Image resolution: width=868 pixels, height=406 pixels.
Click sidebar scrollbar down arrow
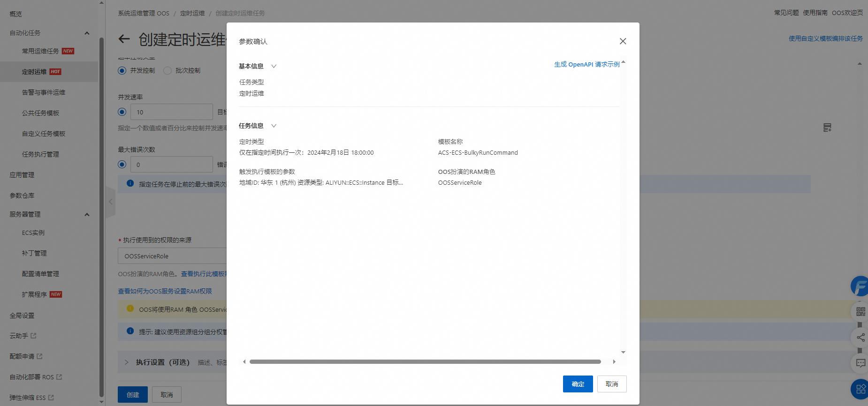coord(101,402)
